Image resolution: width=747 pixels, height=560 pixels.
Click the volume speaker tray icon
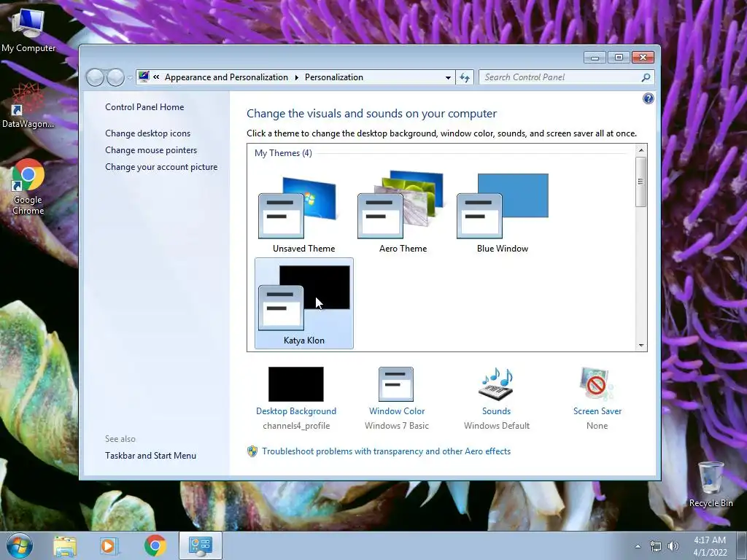673,546
